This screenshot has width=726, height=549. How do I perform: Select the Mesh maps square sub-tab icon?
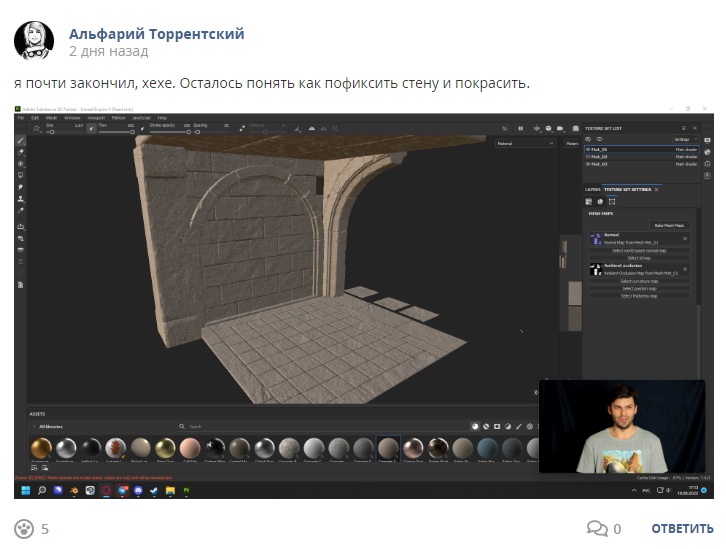click(612, 201)
